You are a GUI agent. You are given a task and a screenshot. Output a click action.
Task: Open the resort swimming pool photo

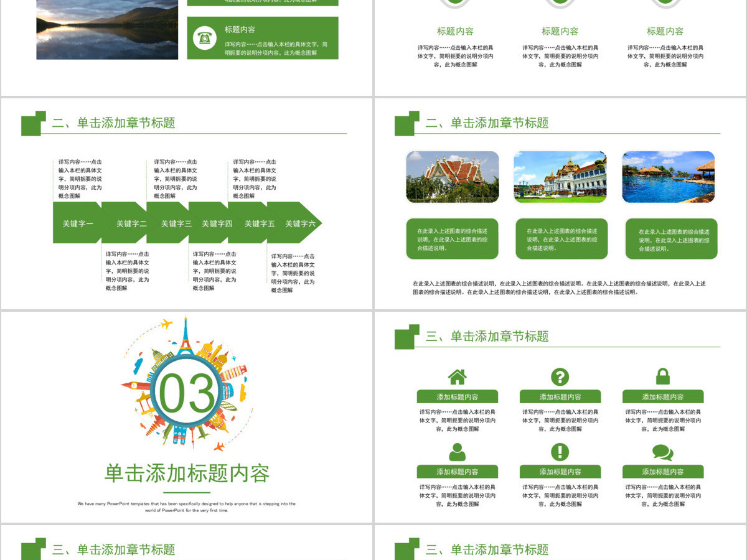pyautogui.click(x=669, y=177)
